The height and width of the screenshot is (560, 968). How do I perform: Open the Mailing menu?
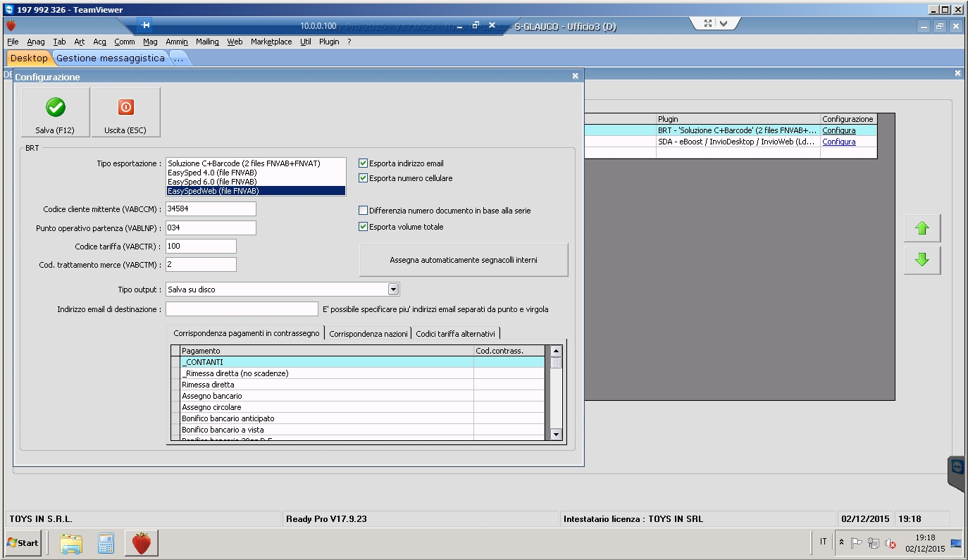click(x=207, y=42)
